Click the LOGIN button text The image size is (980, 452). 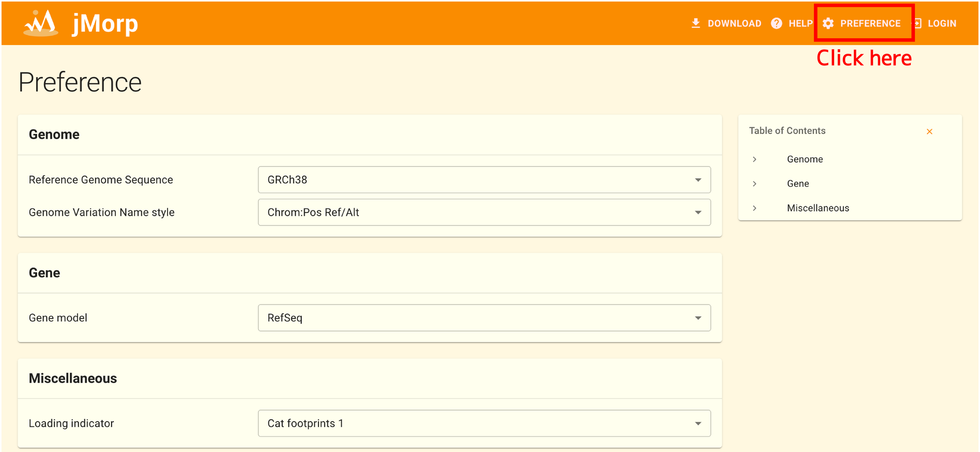[942, 23]
